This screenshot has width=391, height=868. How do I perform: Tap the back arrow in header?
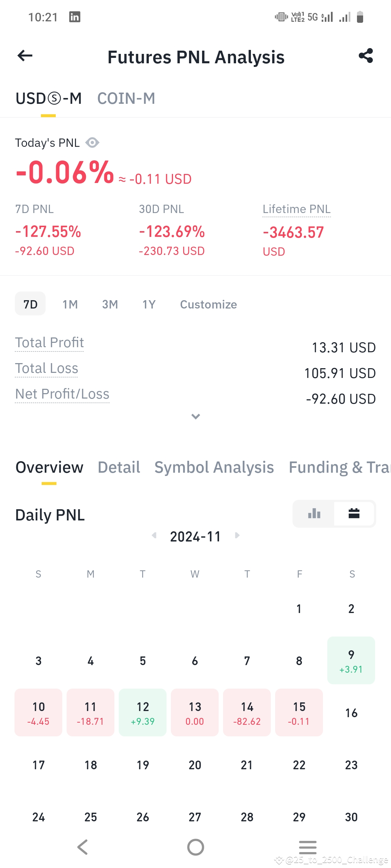pos(25,56)
